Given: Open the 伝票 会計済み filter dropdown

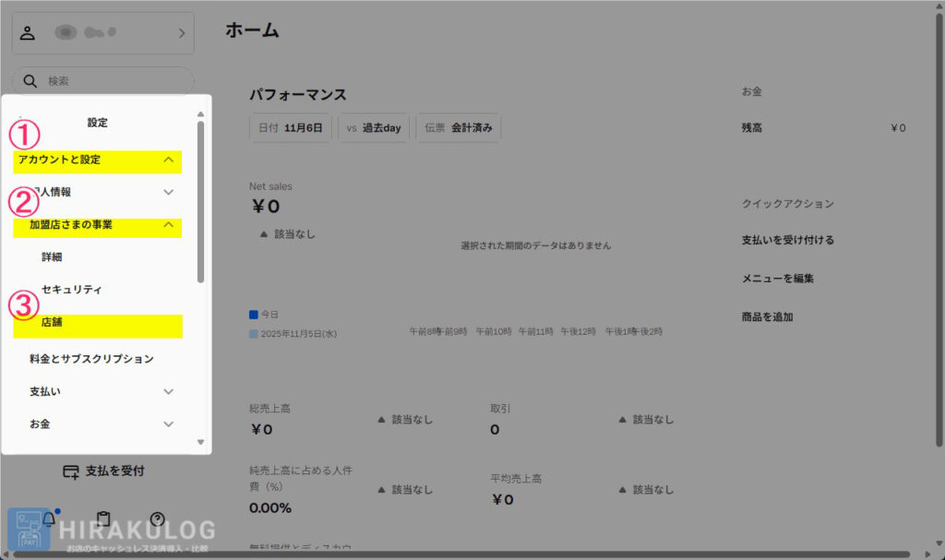Looking at the screenshot, I should (458, 128).
